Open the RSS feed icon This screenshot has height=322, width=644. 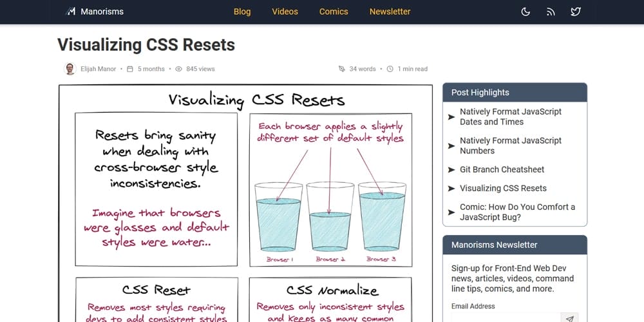pyautogui.click(x=551, y=12)
